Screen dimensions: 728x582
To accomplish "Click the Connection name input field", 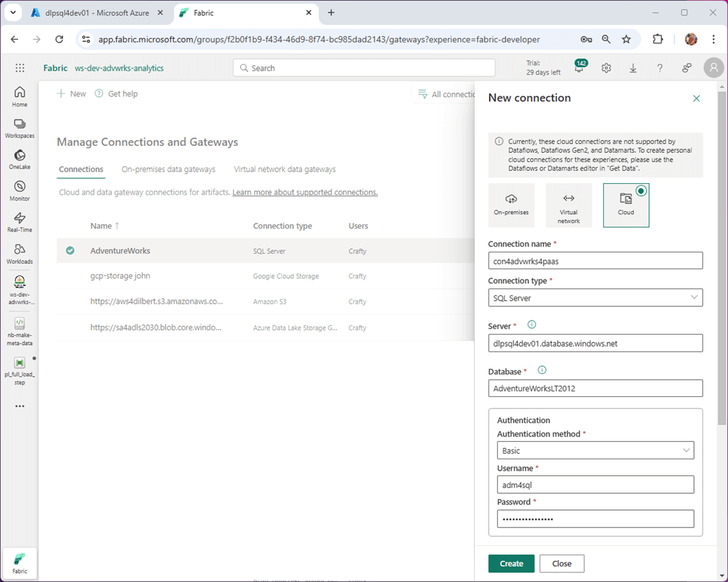I will click(595, 261).
